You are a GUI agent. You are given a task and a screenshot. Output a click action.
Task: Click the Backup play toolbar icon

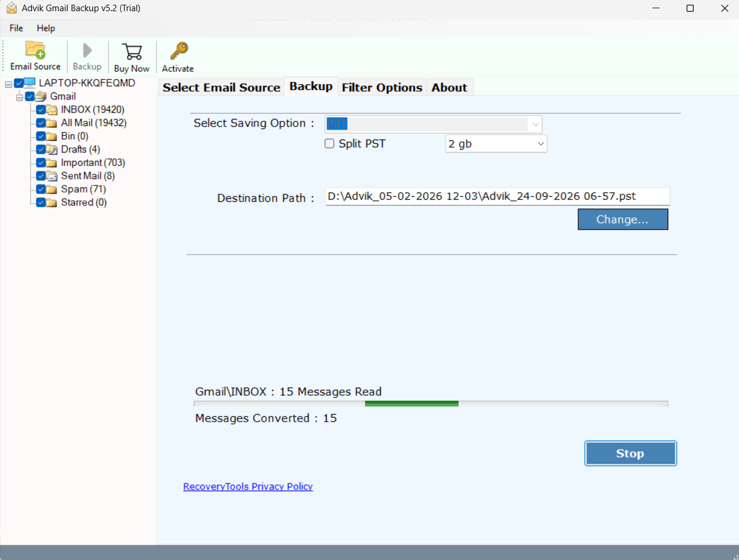[87, 50]
